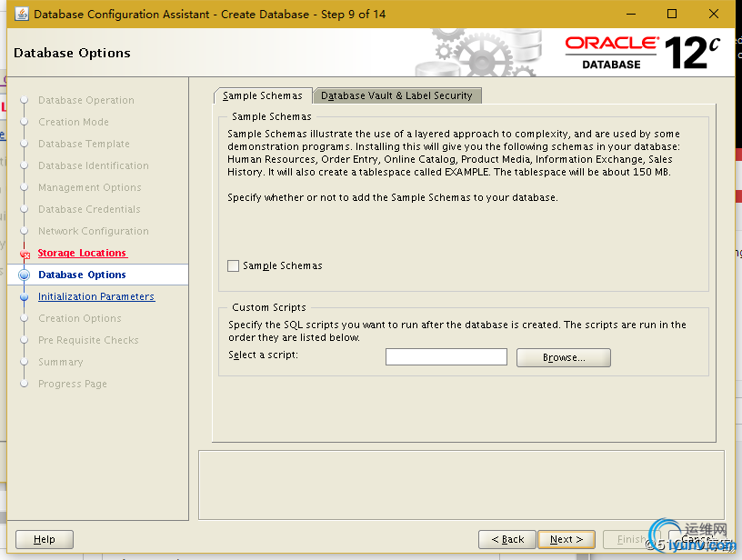Select the Database Options step in the sidebar

click(x=82, y=275)
